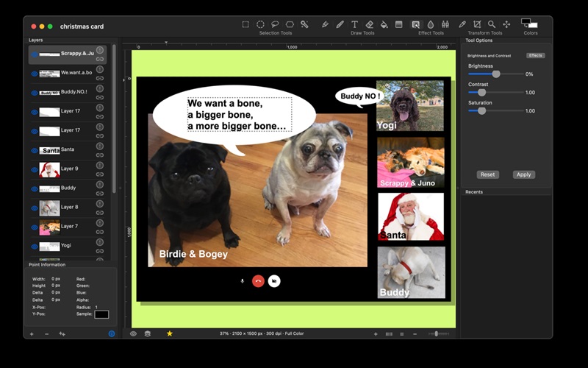Toggle visibility of Santa layer
This screenshot has width=588, height=368.
pyautogui.click(x=35, y=151)
